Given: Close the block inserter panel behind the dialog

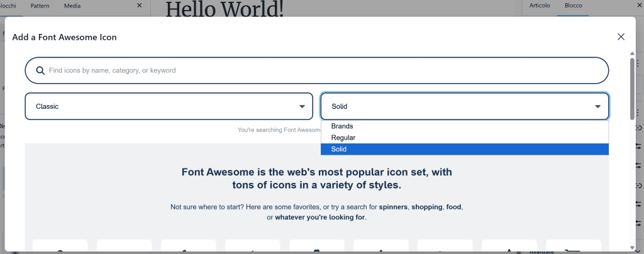Looking at the screenshot, I should point(139,5).
